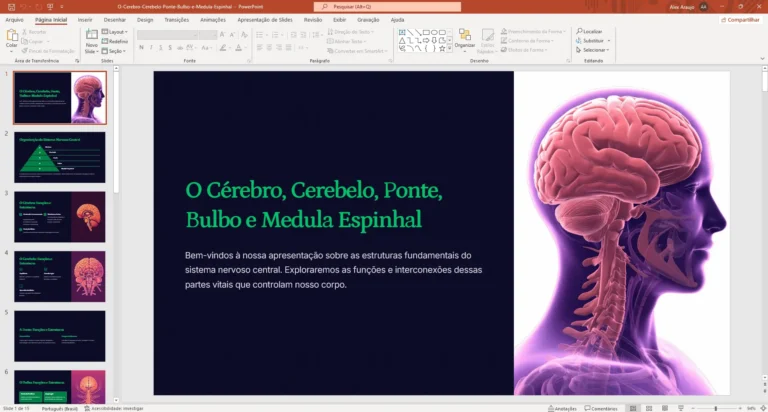Toggle Underline (S) formatting
This screenshot has height=412, width=768.
(x=160, y=48)
